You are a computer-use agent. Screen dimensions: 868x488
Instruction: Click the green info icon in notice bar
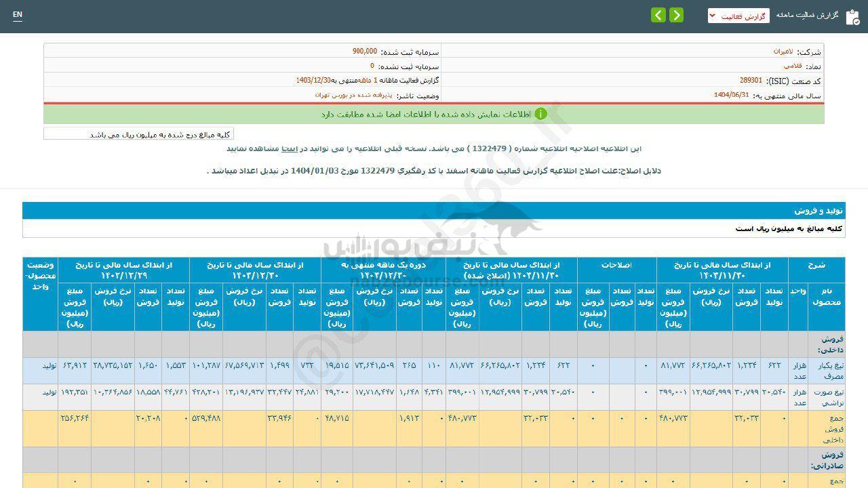(540, 114)
